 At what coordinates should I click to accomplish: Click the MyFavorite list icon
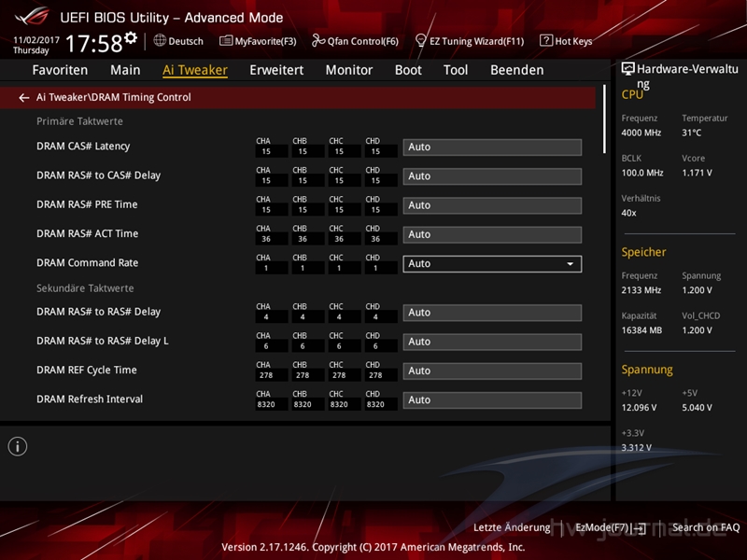coord(226,41)
